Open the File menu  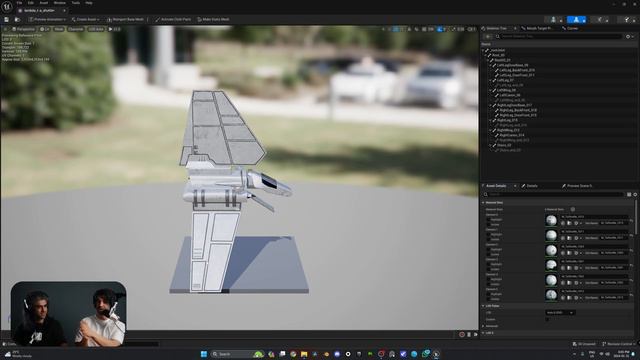coord(19,3)
